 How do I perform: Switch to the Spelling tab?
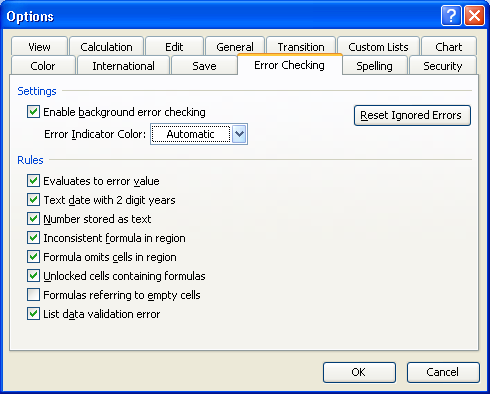coord(374,66)
